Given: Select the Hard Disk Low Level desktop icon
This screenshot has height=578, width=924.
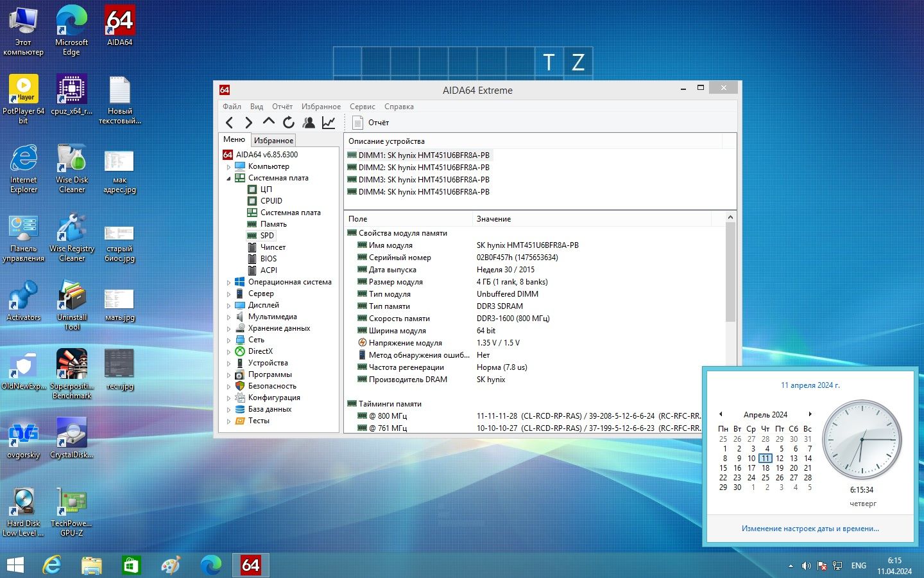Looking at the screenshot, I should (x=24, y=511).
